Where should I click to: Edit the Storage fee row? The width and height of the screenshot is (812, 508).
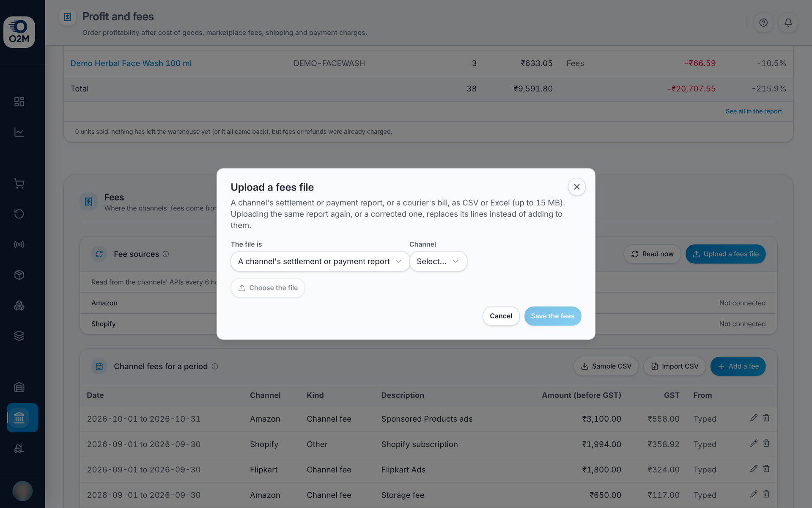tap(754, 494)
